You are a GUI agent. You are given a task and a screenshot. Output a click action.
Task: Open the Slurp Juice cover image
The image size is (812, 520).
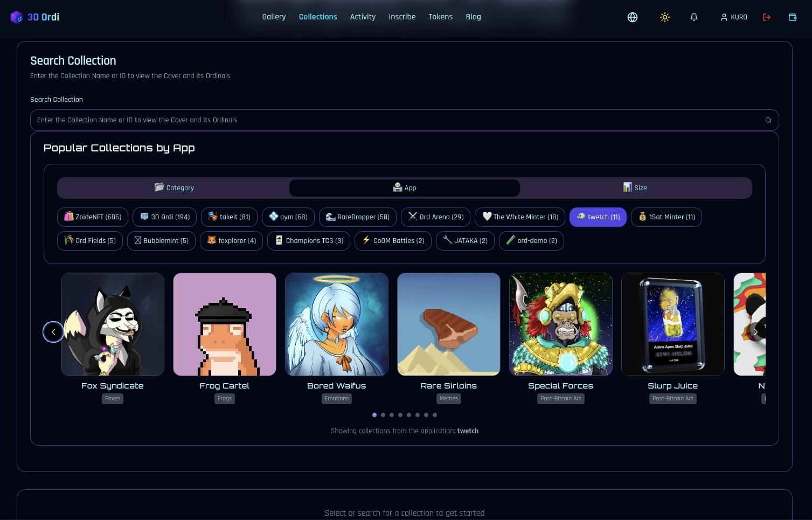[x=673, y=324]
